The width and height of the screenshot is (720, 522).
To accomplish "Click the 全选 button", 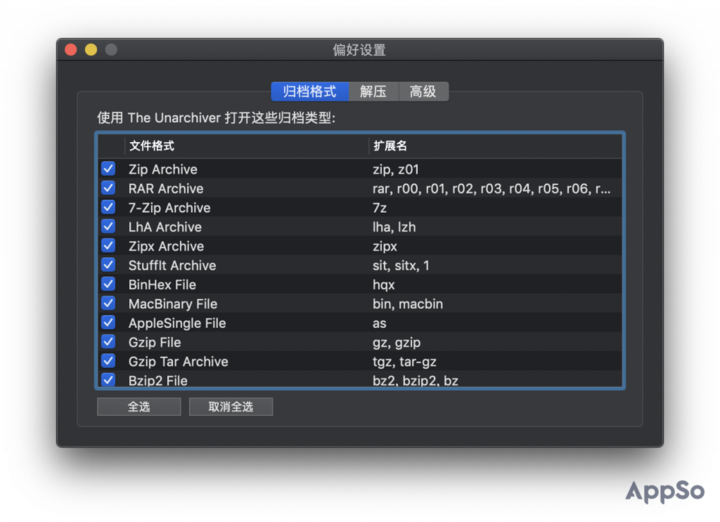I will tap(139, 407).
